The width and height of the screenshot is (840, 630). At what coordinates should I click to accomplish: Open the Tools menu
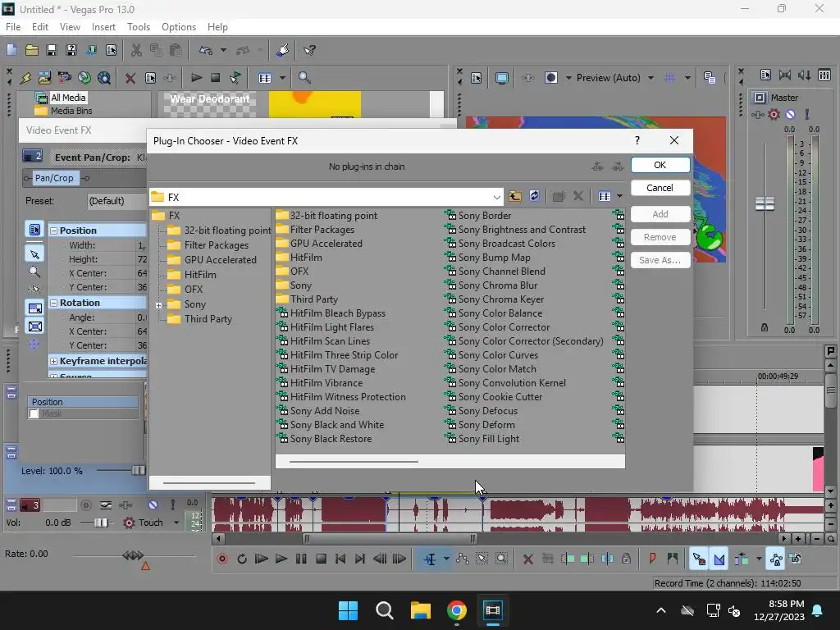coord(138,27)
